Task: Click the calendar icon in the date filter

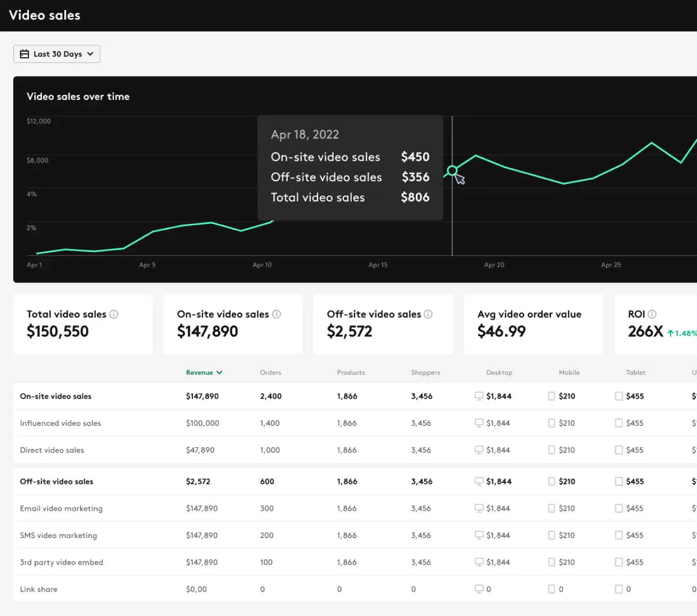Action: [24, 54]
